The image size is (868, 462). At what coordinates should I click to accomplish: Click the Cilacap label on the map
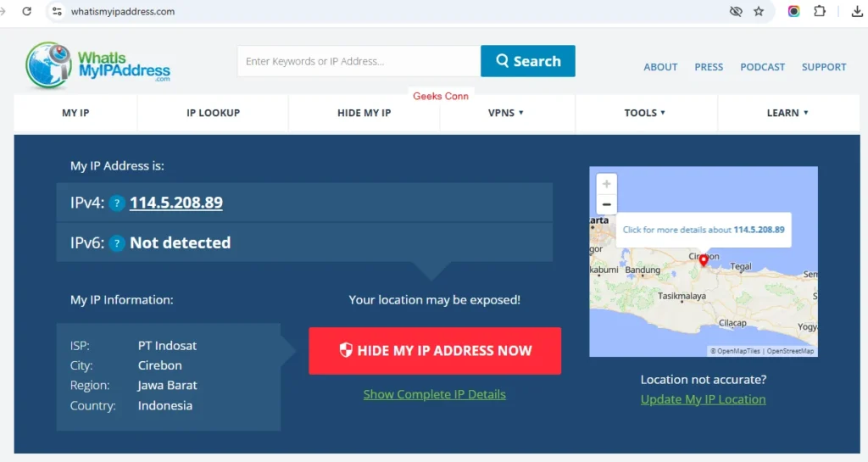732,323
